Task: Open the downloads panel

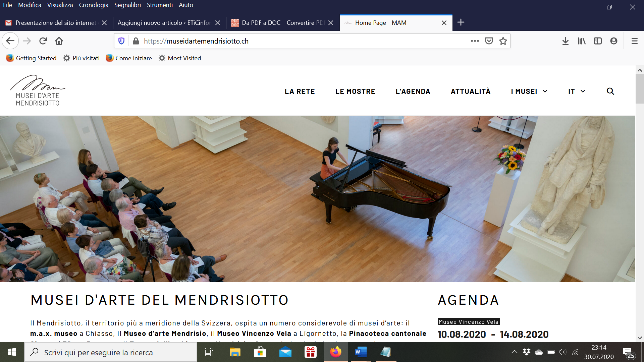Action: (566, 41)
